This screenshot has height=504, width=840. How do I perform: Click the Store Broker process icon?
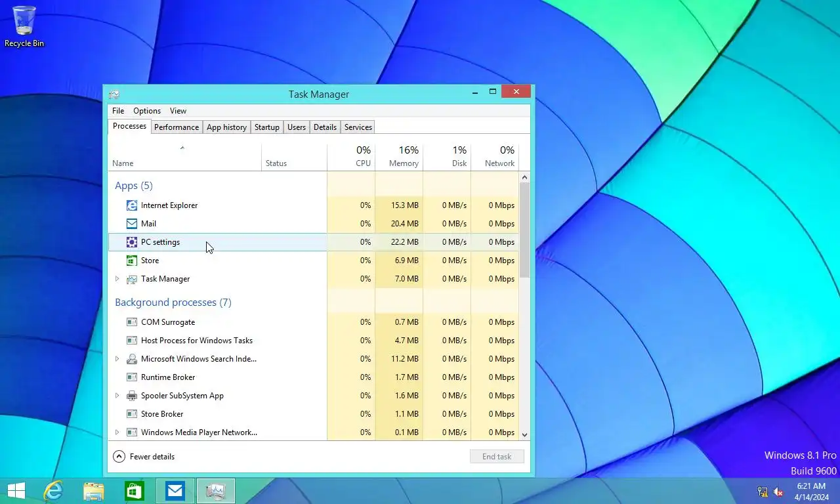132,414
